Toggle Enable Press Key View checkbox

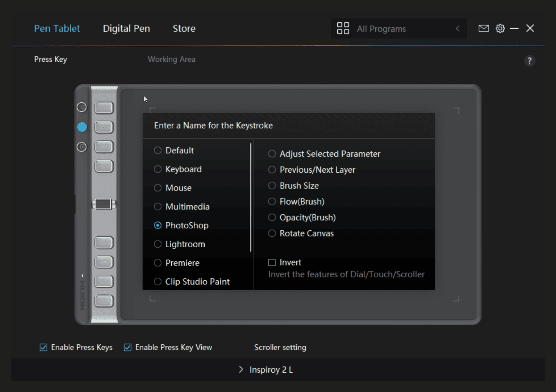click(128, 347)
